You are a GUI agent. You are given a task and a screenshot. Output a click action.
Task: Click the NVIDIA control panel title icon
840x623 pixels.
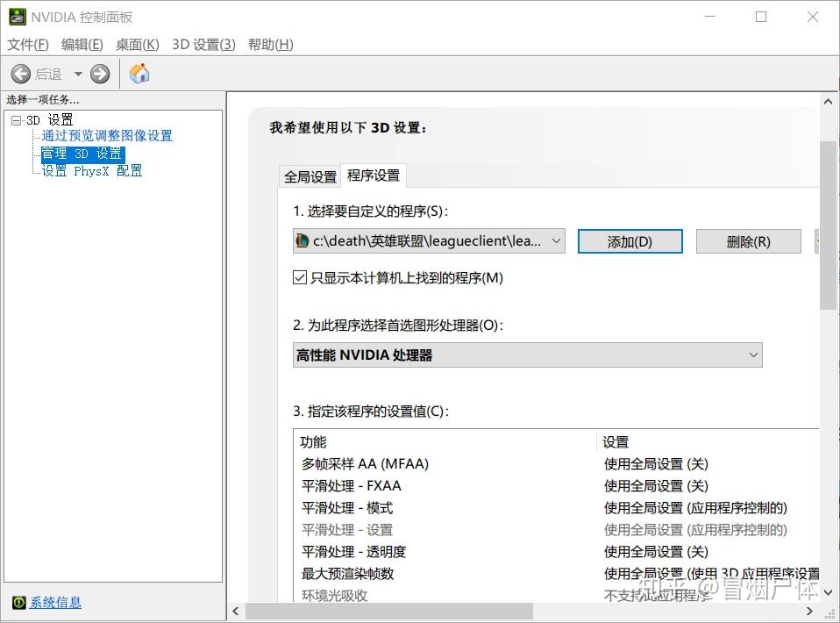[18, 17]
